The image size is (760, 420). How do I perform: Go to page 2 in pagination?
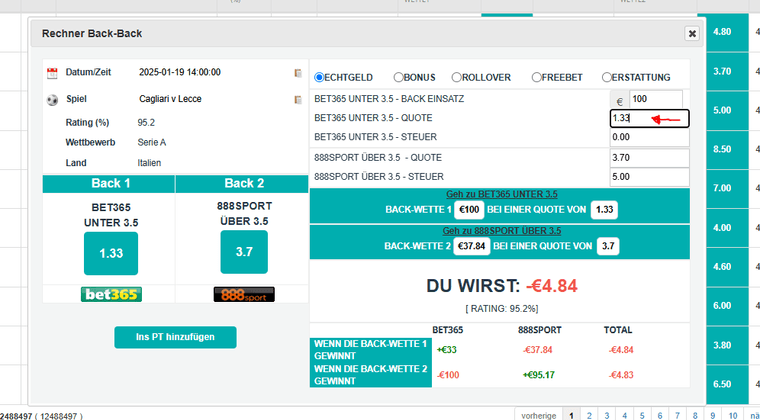click(x=589, y=415)
